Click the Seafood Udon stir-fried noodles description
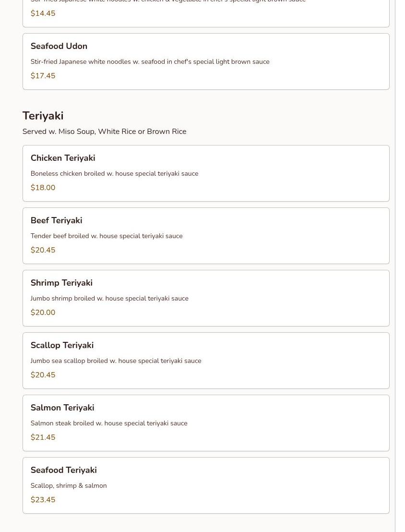The height and width of the screenshot is (532, 405). click(x=150, y=62)
